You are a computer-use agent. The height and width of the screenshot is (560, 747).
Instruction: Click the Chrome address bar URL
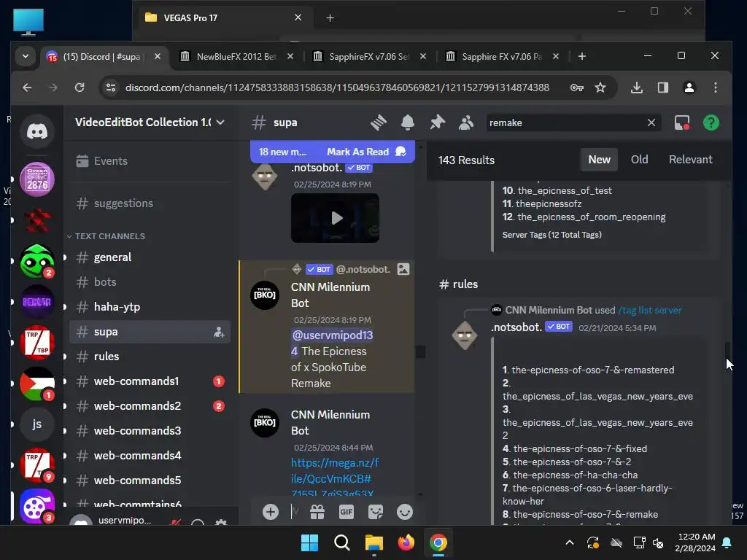point(337,87)
